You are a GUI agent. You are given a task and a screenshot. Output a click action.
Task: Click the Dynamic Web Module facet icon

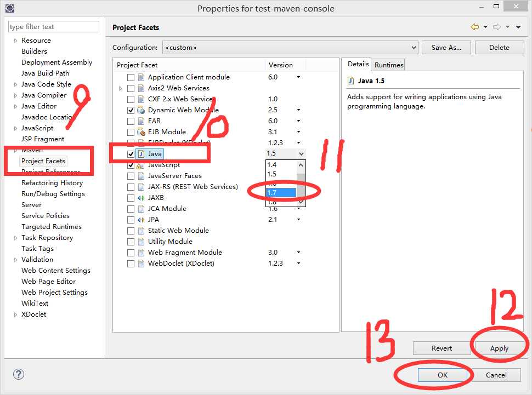coord(141,110)
